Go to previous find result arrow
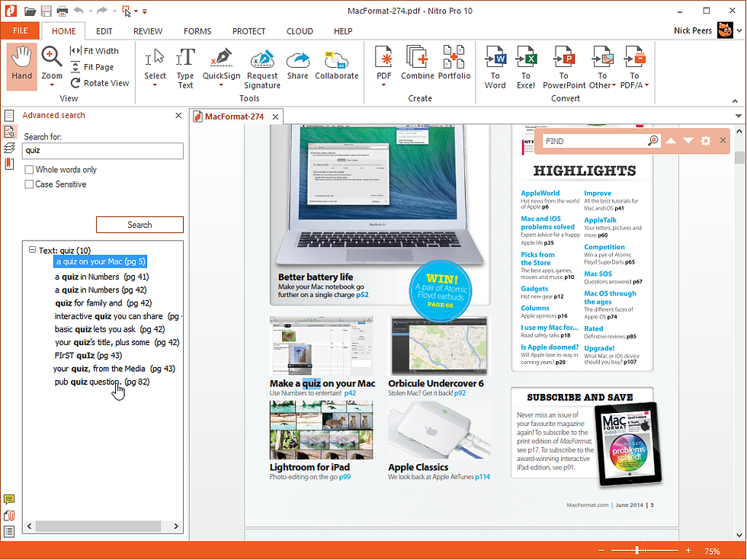 [x=671, y=140]
